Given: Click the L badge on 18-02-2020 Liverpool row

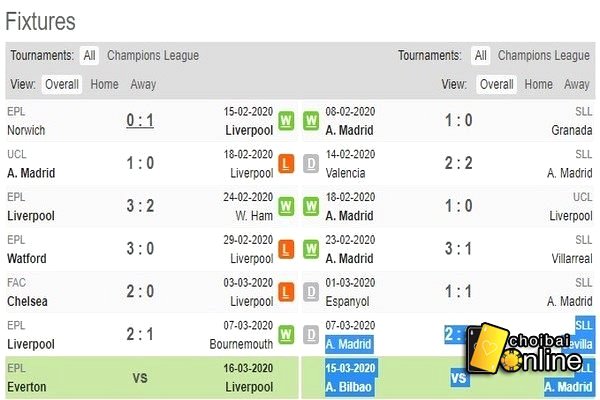Looking at the screenshot, I should (286, 164).
